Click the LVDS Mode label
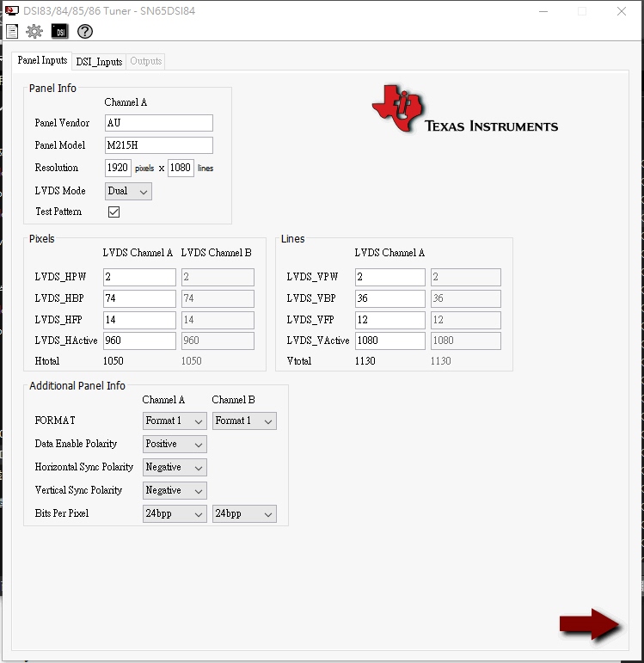Image resolution: width=644 pixels, height=663 pixels. click(x=60, y=191)
